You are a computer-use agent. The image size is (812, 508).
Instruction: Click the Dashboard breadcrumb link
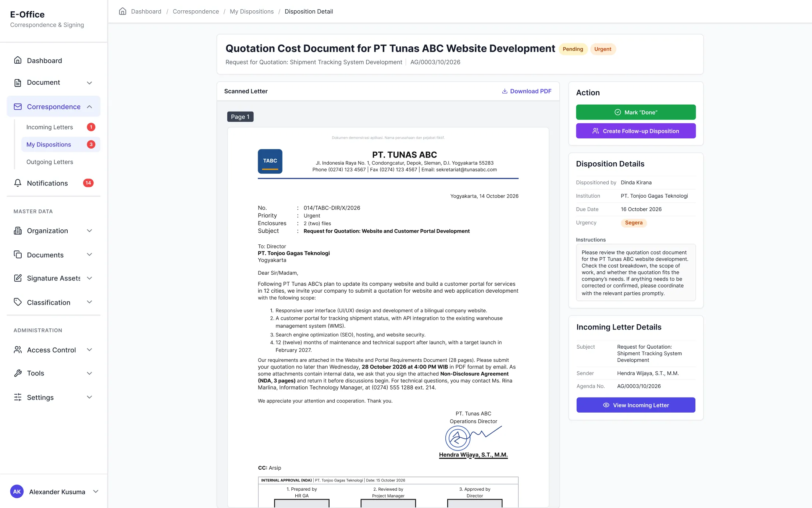coord(146,11)
